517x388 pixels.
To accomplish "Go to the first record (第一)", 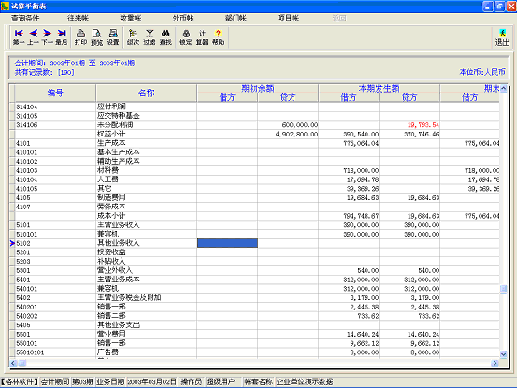I will [x=19, y=37].
